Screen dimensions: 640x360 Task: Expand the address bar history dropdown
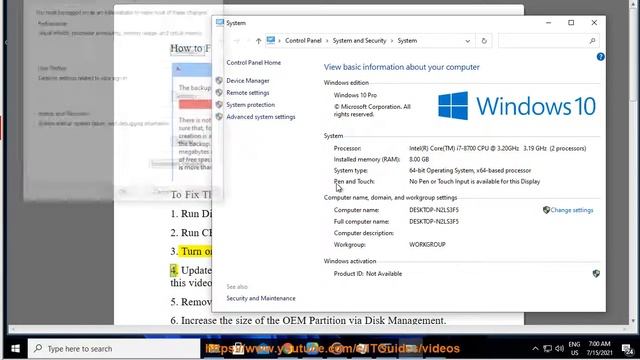(x=468, y=41)
